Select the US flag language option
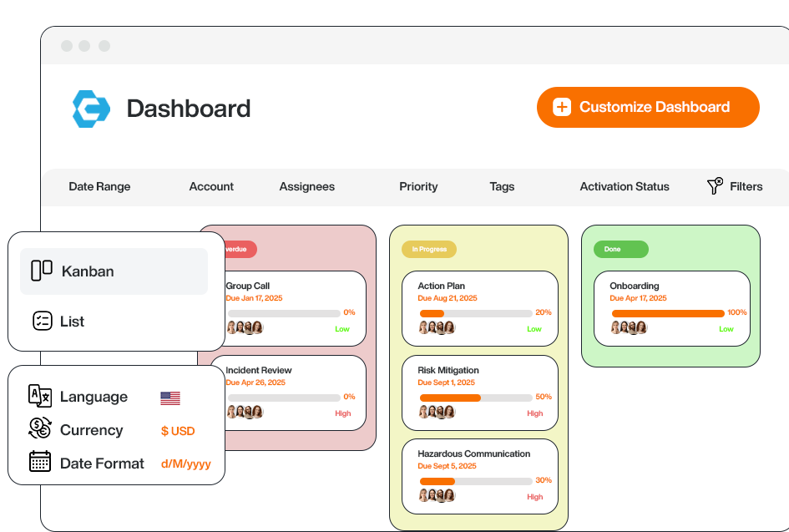The width and height of the screenshot is (789, 532). click(170, 398)
